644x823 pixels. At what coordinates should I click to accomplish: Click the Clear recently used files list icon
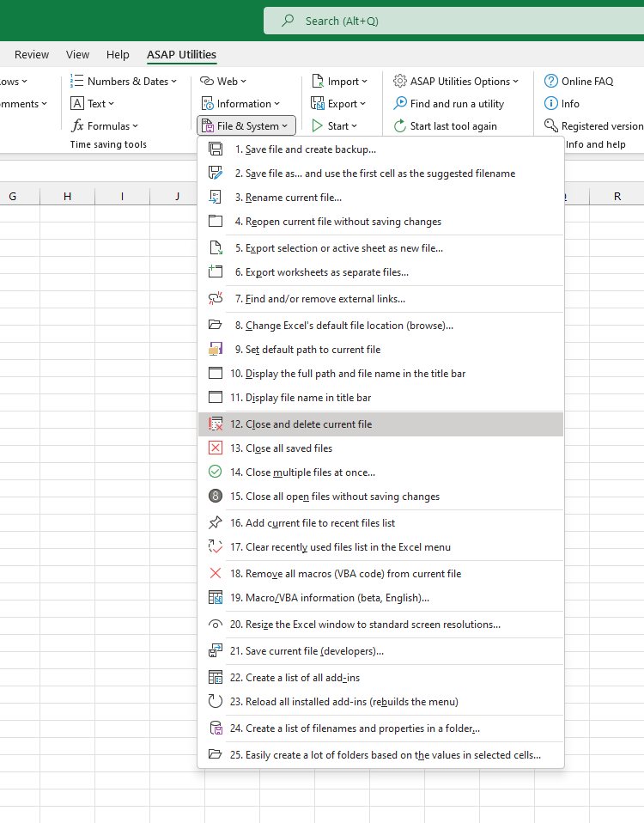(x=215, y=547)
